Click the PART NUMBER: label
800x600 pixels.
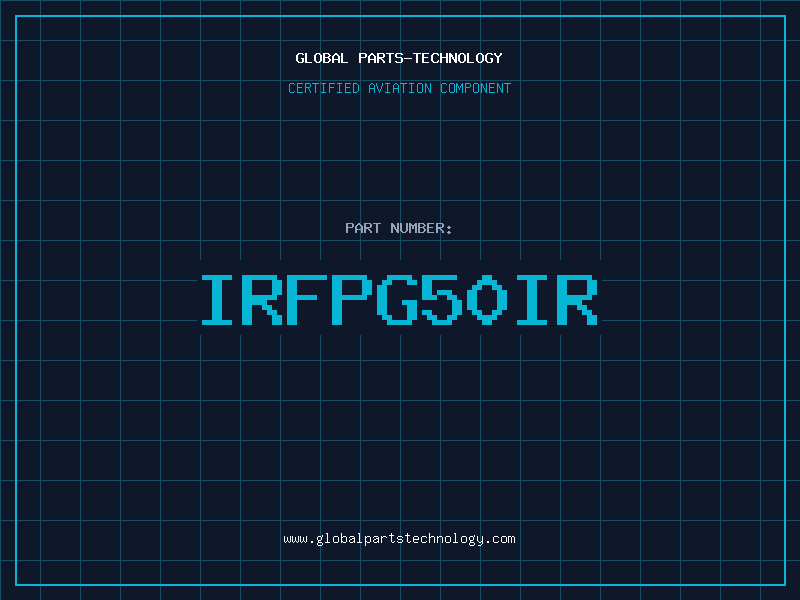[399, 228]
